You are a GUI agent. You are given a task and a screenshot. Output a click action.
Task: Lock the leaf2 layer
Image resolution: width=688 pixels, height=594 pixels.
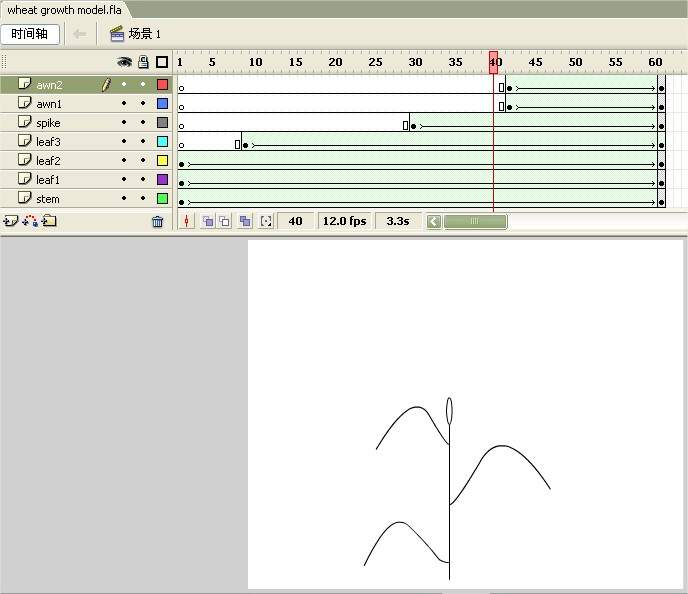[x=143, y=161]
